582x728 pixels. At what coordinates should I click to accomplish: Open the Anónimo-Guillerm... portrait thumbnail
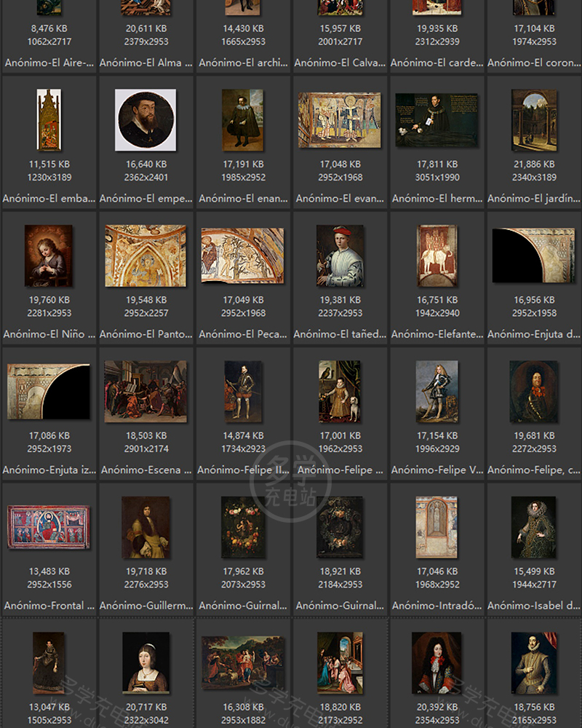tap(145, 527)
